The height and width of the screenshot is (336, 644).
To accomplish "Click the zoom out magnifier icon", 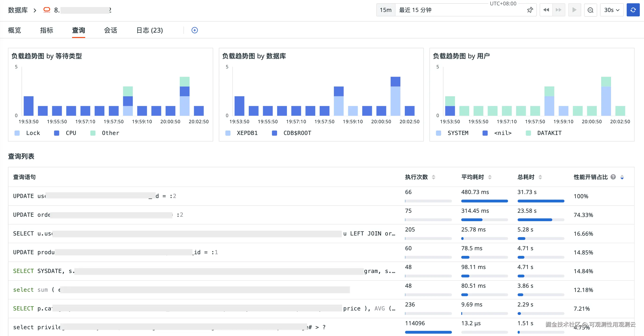I will [x=590, y=10].
